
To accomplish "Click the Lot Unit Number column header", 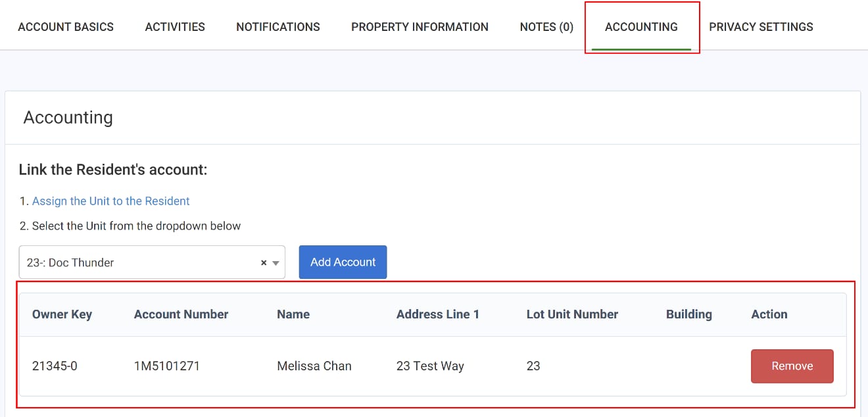I will [x=572, y=314].
